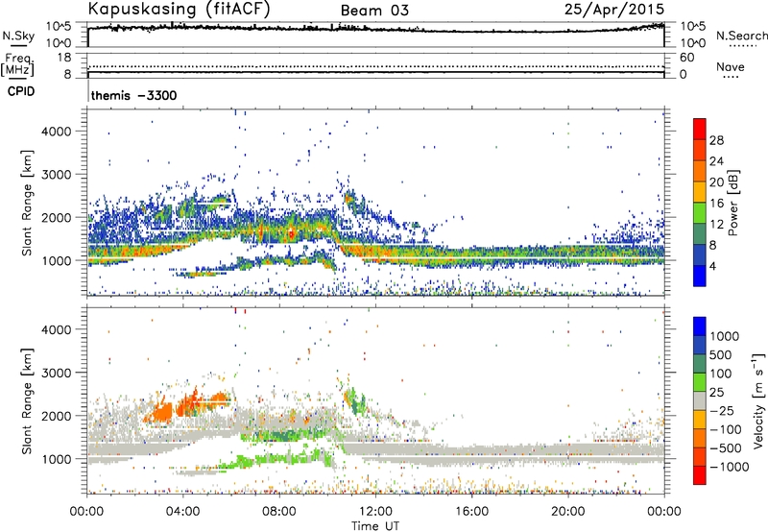Screen dimensions: 768x532
Task: Click 'Slant Range [km]' label on power panel
Action: click(x=27, y=203)
